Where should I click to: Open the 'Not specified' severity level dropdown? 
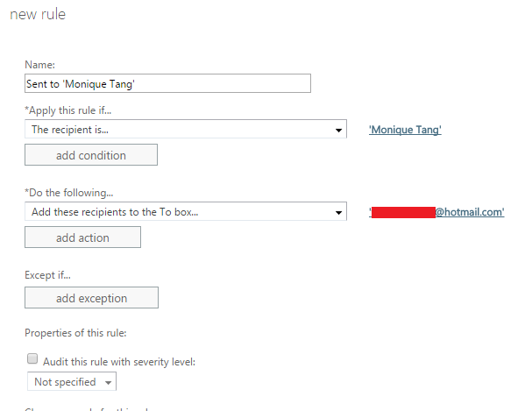72,381
